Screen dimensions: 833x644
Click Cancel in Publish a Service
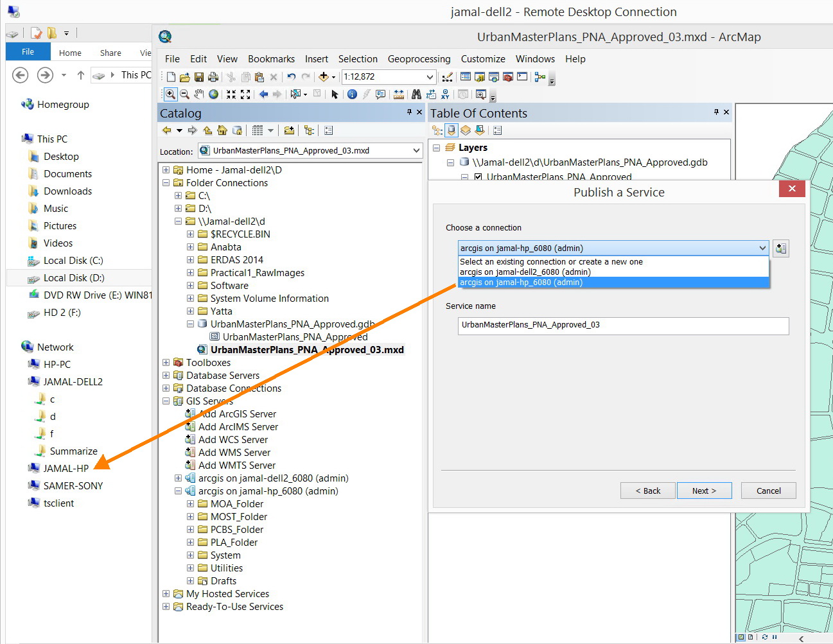(x=769, y=491)
